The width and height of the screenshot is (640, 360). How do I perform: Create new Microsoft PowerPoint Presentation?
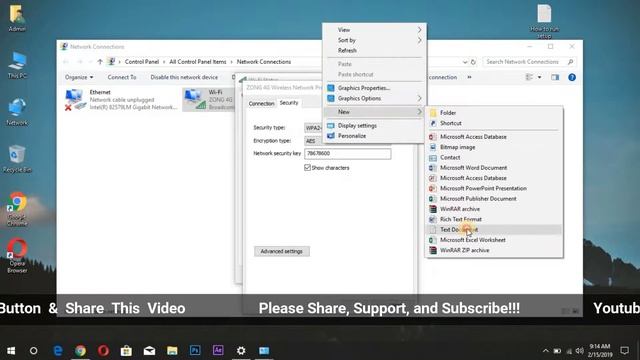tap(494, 188)
